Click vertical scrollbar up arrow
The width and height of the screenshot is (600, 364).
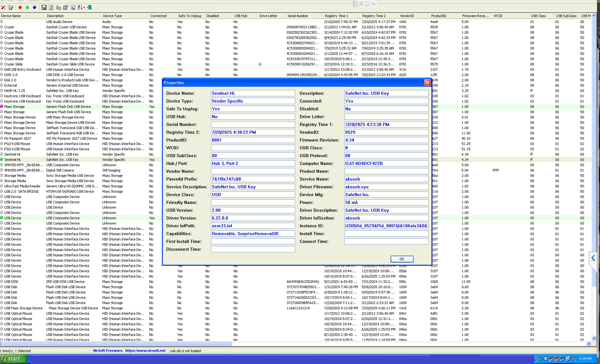tap(594, 16)
